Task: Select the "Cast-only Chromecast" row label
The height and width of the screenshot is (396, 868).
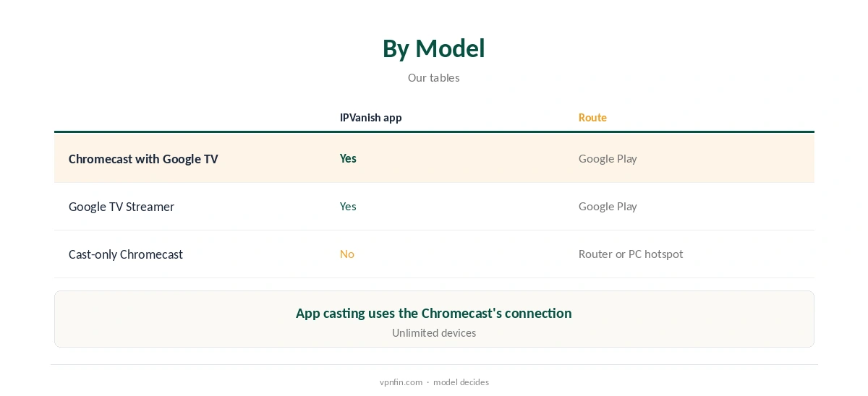Action: [126, 254]
